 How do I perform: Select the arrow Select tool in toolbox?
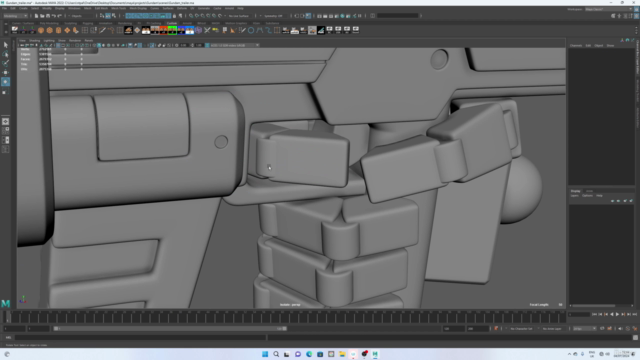(5, 45)
